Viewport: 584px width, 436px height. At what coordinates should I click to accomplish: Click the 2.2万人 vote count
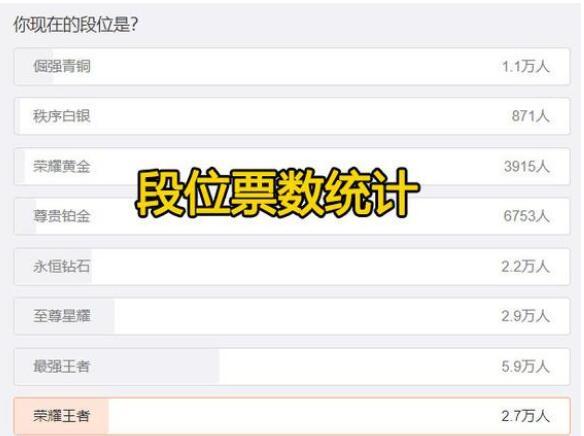pos(525,267)
